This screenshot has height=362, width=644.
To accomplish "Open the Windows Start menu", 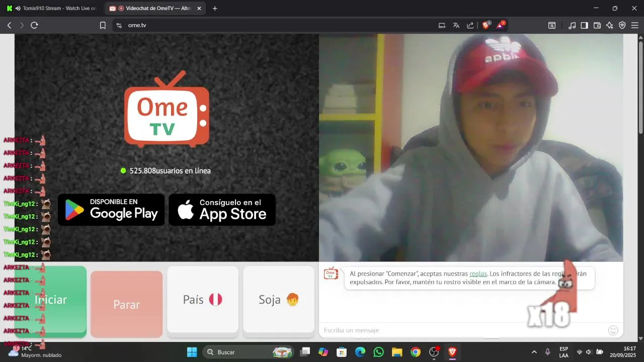I will click(x=192, y=352).
